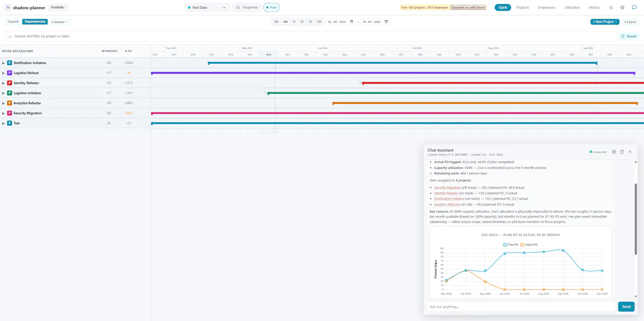This screenshot has width=644, height=321.
Task: Expand the Logistics Rollout row
Action: pyautogui.click(x=3, y=73)
